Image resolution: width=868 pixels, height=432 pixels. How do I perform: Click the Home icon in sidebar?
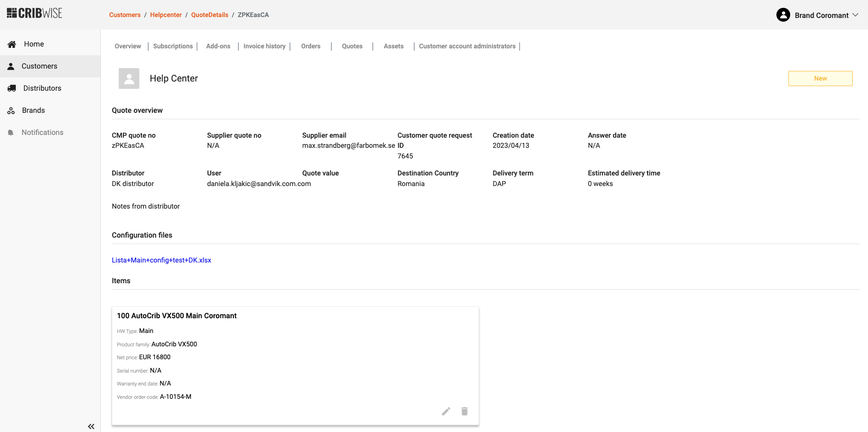[12, 44]
